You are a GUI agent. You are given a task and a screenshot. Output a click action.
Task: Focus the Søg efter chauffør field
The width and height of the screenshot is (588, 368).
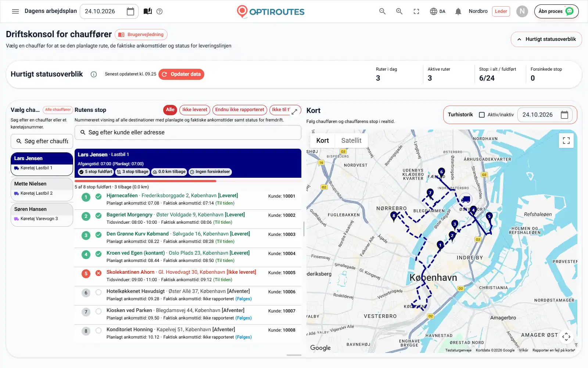click(x=42, y=141)
